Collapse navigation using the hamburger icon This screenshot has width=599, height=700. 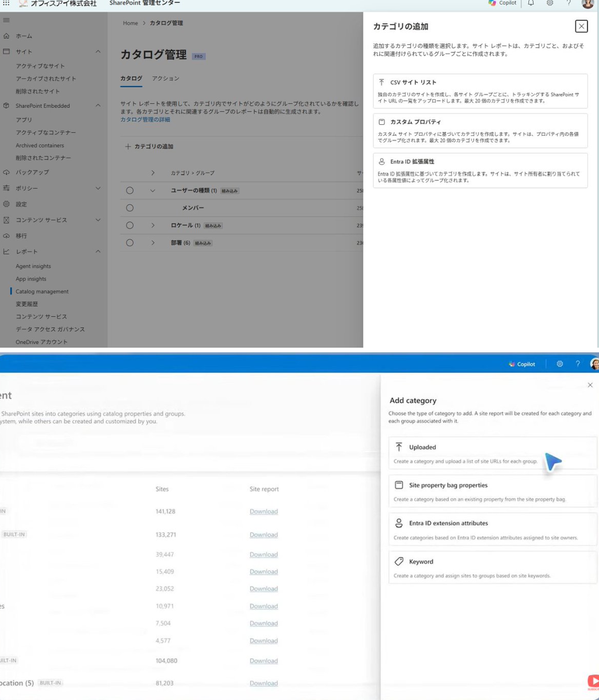6,20
